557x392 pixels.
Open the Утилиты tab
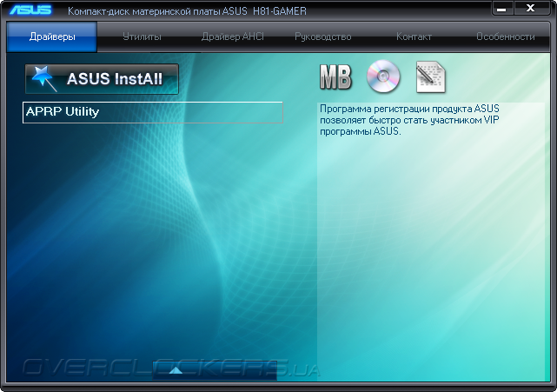(x=143, y=37)
